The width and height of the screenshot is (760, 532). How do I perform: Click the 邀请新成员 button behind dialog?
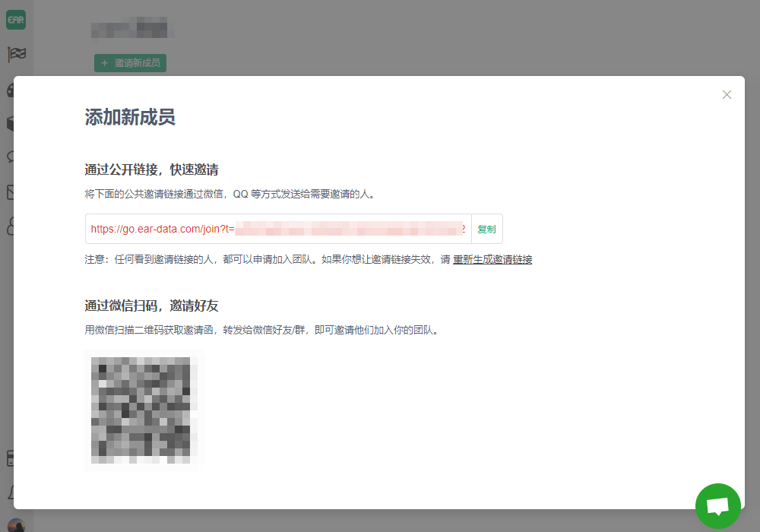(x=130, y=63)
